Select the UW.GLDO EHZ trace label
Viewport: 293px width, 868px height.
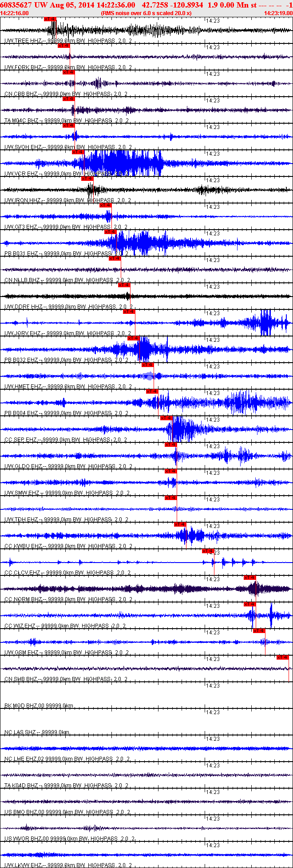point(67,466)
